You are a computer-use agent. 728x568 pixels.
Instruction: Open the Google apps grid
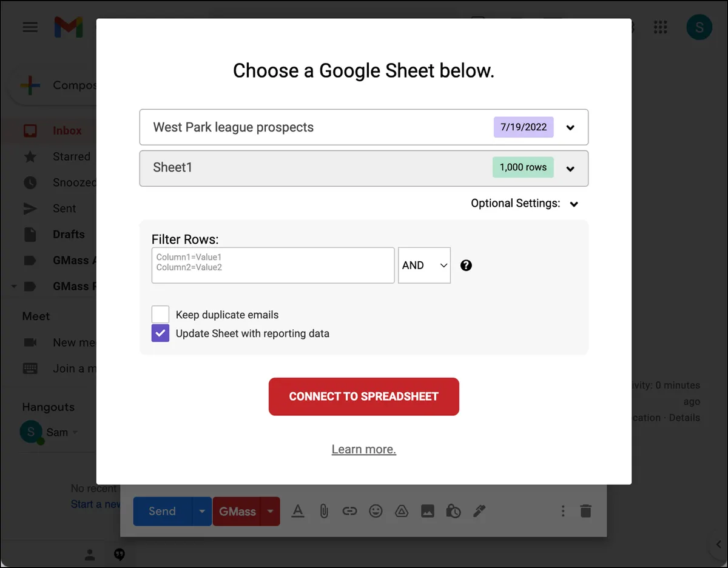660,27
